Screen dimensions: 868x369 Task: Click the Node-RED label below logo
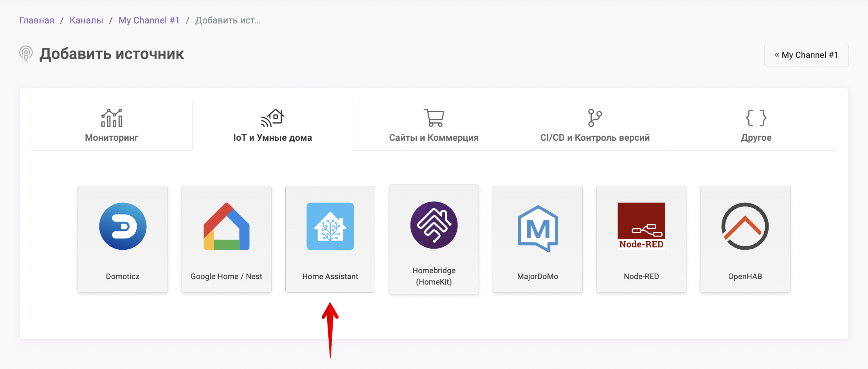[641, 276]
